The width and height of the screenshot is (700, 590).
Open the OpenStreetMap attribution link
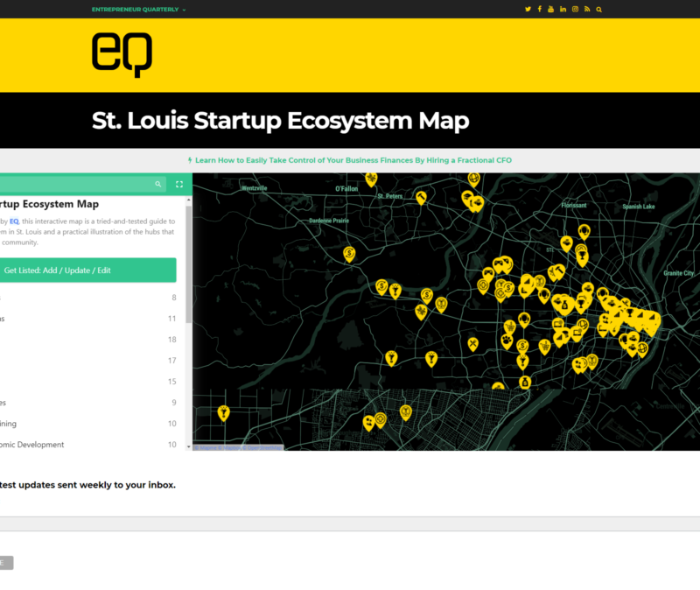[x=263, y=447]
